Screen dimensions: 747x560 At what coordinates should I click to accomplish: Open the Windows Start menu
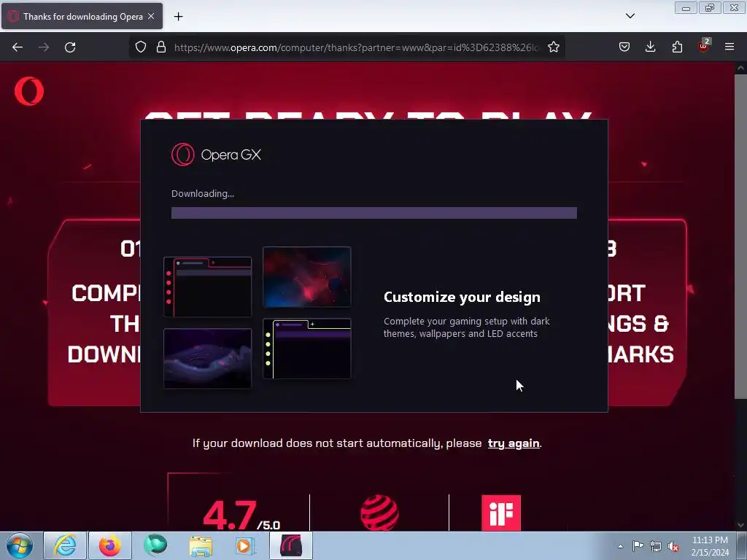coord(20,545)
